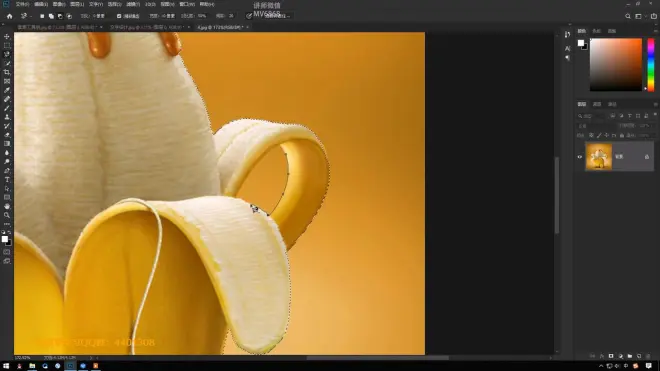Open the Layers panel flyout menu

[655, 104]
